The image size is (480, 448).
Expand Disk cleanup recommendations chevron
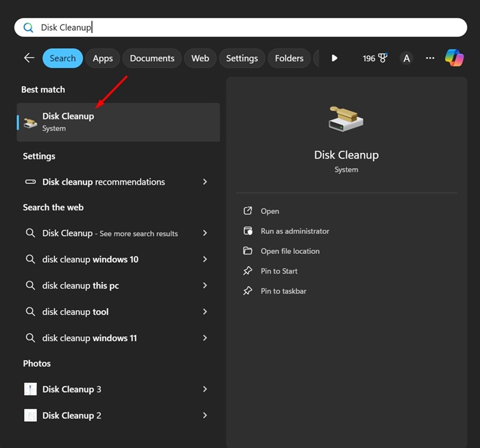205,182
